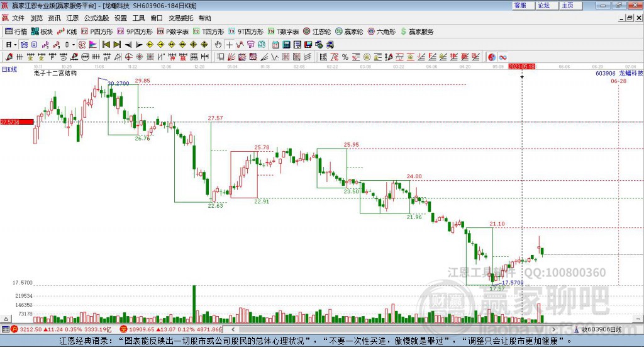Viewport: 644px width, 347px height.
Task: Open the 窗口 menu
Action: coord(157,18)
